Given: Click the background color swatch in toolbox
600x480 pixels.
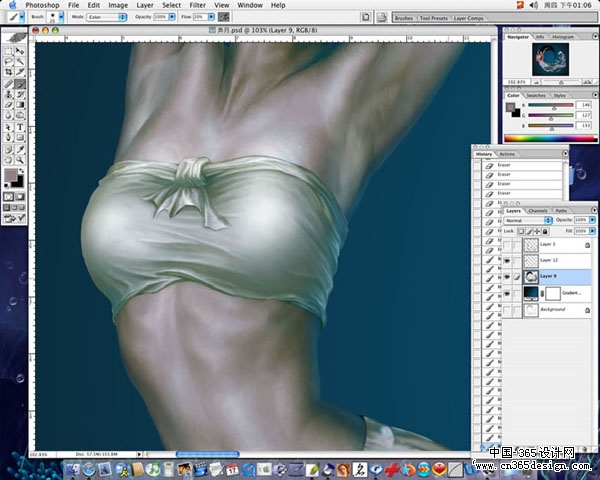Looking at the screenshot, I should pyautogui.click(x=19, y=183).
